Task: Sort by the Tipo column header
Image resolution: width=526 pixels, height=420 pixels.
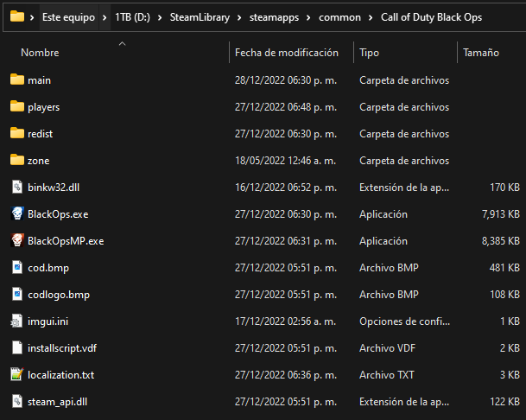Action: [x=369, y=53]
